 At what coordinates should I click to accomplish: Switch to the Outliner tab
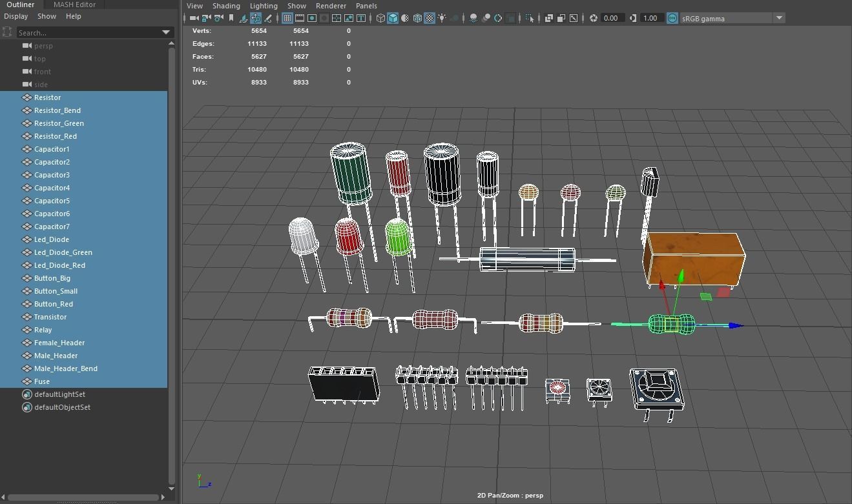(21, 5)
